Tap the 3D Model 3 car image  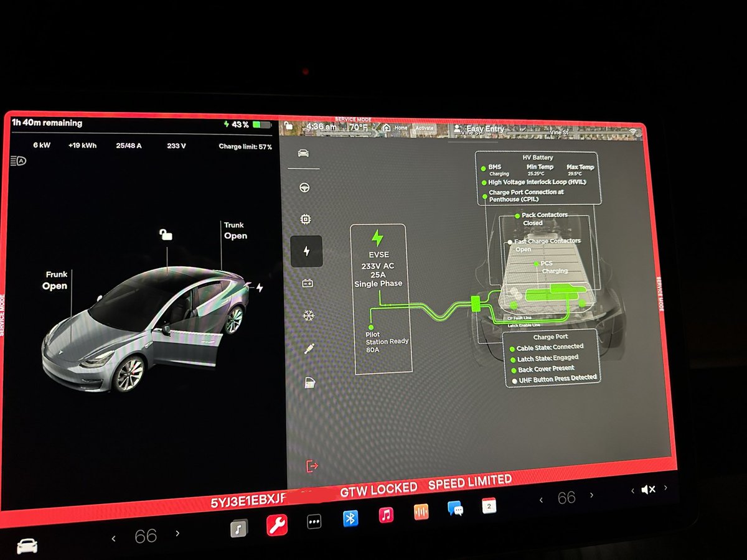(x=146, y=330)
